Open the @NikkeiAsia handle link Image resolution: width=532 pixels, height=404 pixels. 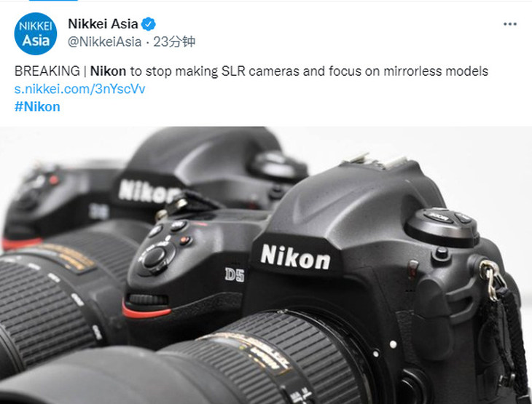pos(104,41)
